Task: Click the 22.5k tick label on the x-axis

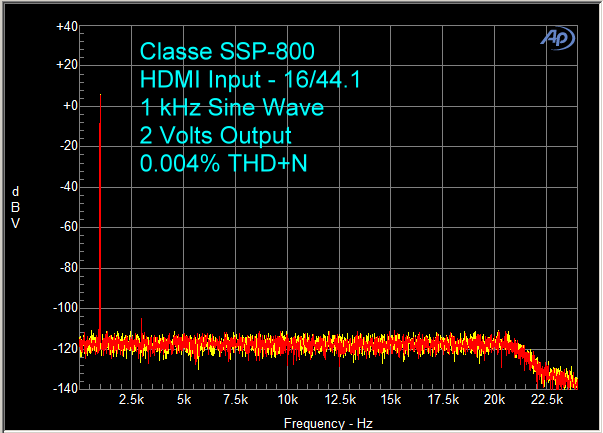Action: (545, 401)
